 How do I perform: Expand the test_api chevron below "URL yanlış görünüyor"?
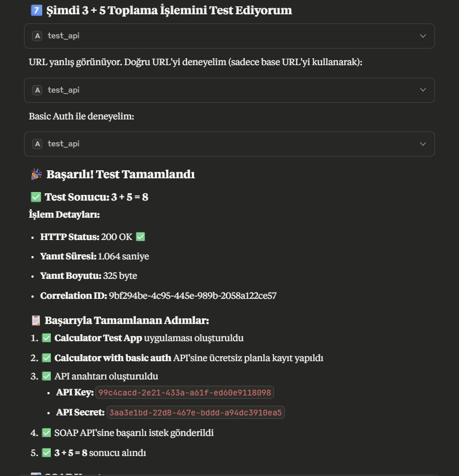[x=423, y=90]
